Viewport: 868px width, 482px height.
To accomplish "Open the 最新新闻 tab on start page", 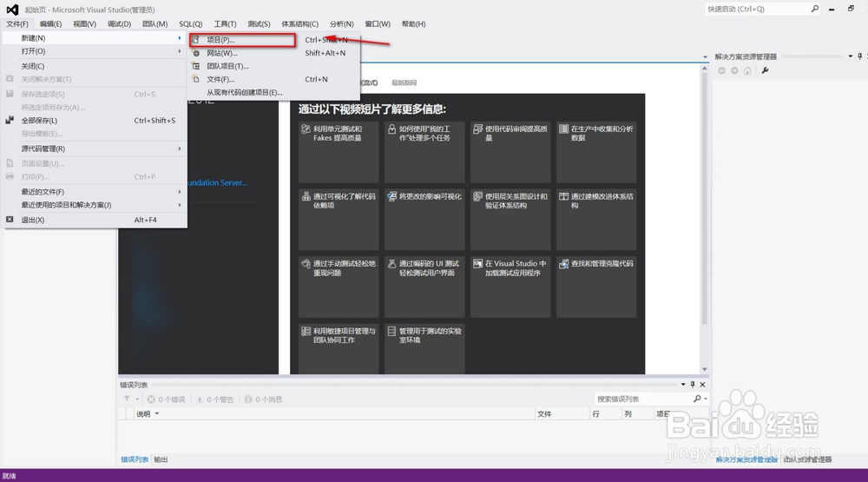I will (404, 83).
